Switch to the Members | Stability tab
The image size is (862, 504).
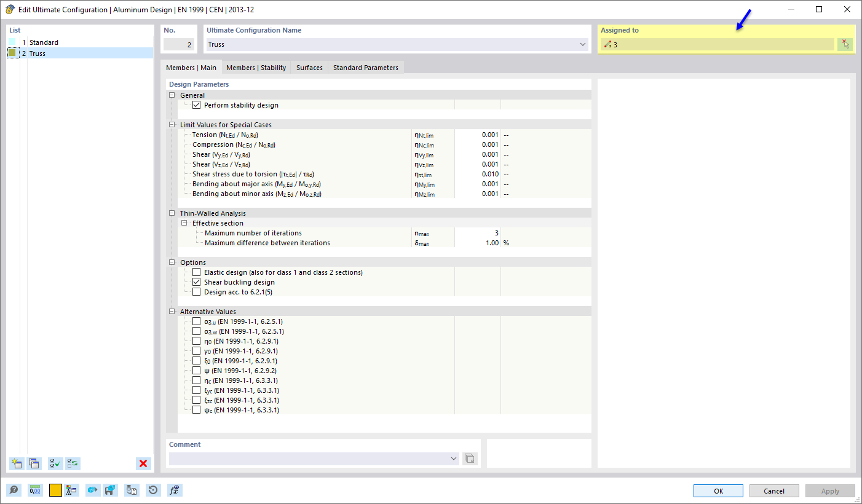(256, 68)
